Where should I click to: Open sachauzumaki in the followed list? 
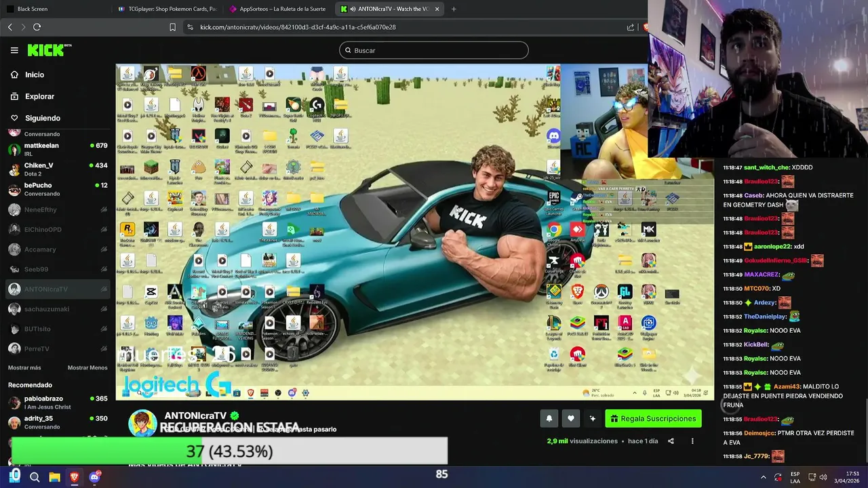58,309
